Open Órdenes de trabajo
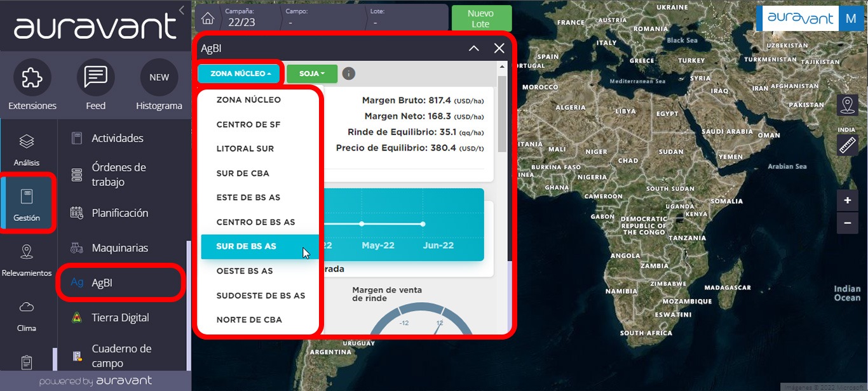The image size is (868, 391). coord(119,175)
